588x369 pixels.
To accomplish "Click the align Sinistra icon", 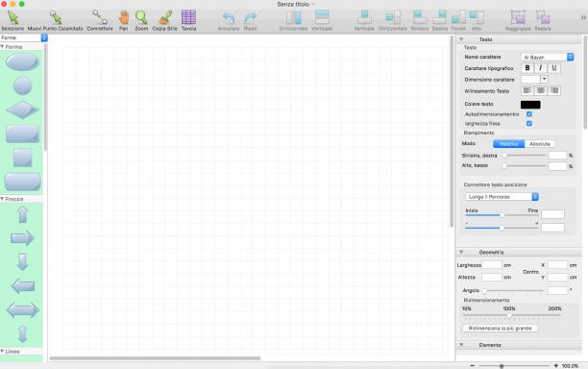I will 420,17.
